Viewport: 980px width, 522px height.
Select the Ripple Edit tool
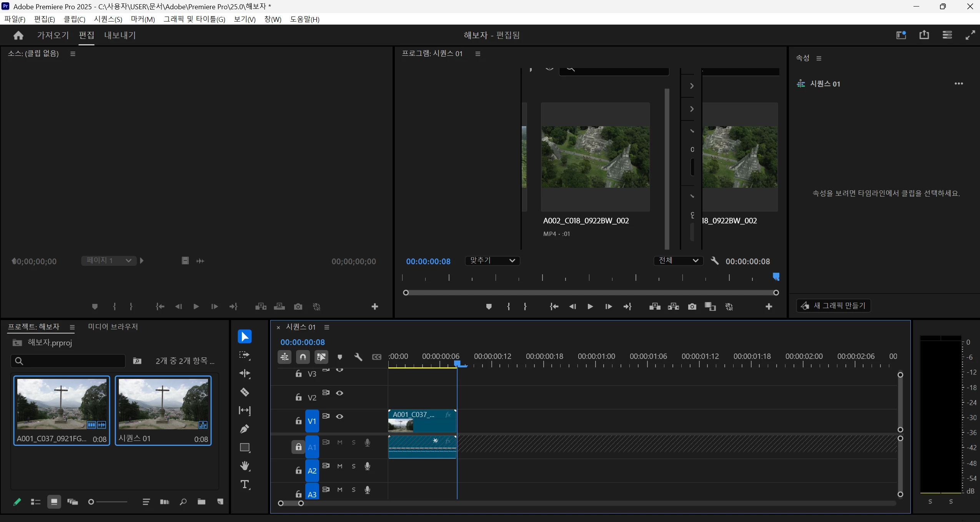[245, 373]
